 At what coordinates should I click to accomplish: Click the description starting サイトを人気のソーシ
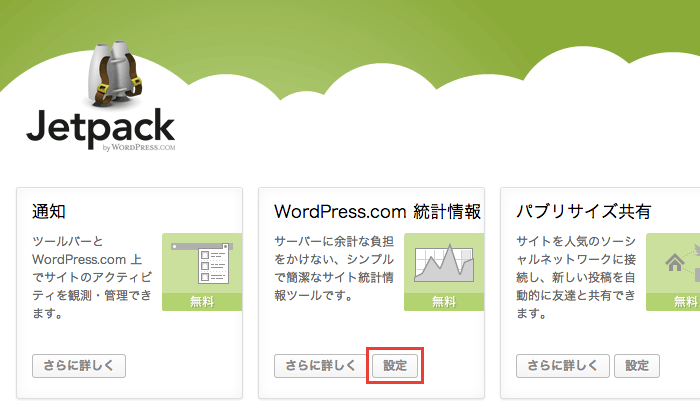576,277
